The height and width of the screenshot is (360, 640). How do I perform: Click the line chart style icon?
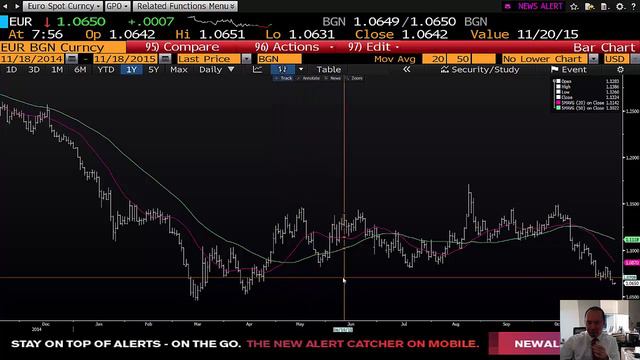coord(257,69)
